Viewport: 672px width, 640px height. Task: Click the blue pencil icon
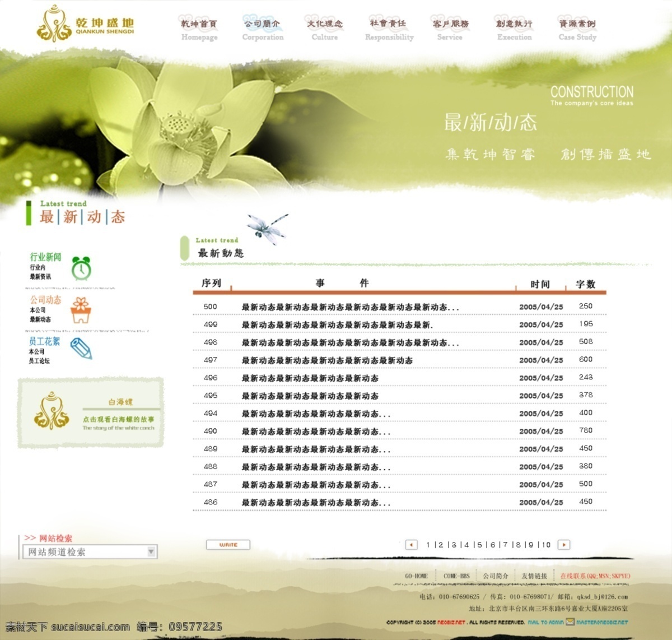click(81, 348)
